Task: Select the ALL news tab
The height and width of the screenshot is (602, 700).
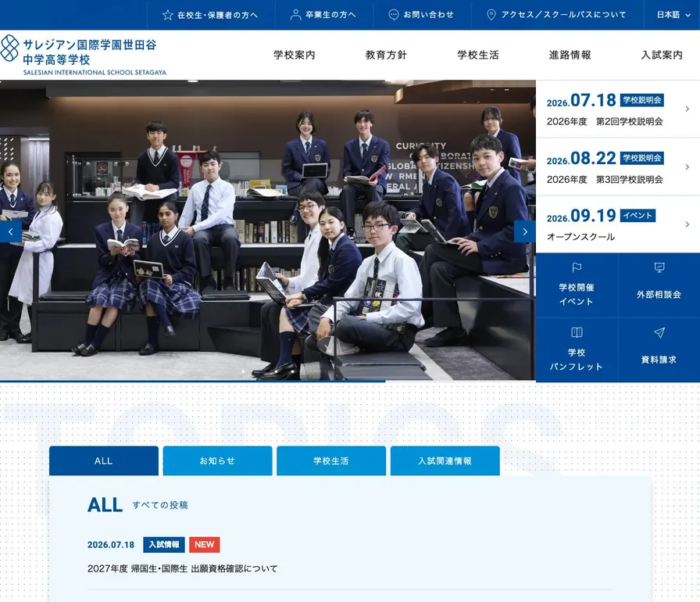Action: 104,460
